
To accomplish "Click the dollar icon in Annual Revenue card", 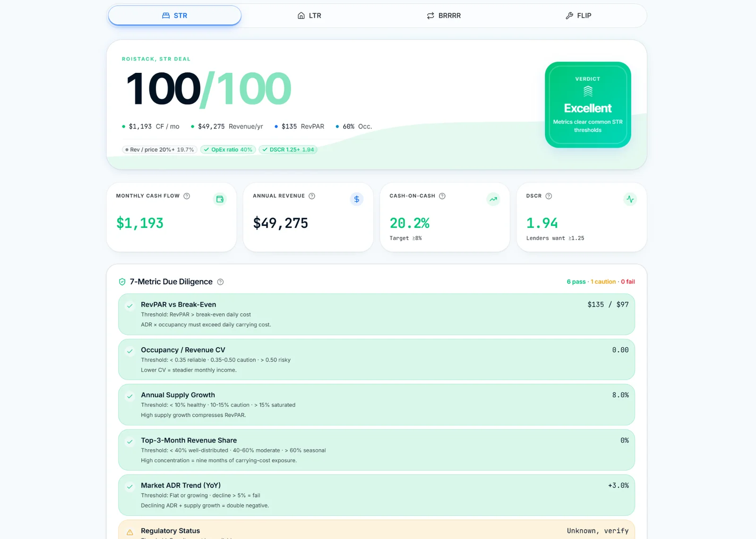I will 357,200.
